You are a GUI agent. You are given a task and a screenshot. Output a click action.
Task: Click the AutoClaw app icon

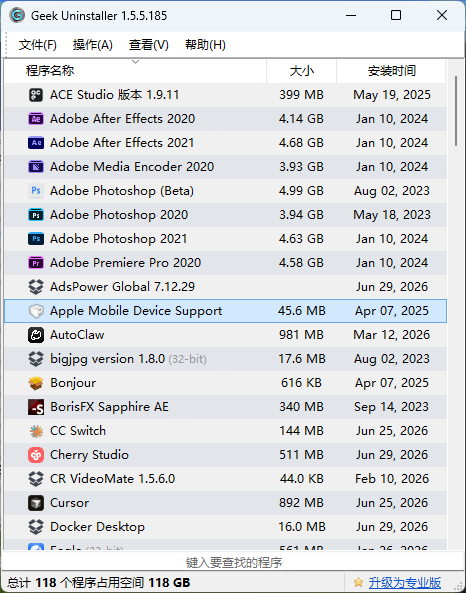pos(36,335)
